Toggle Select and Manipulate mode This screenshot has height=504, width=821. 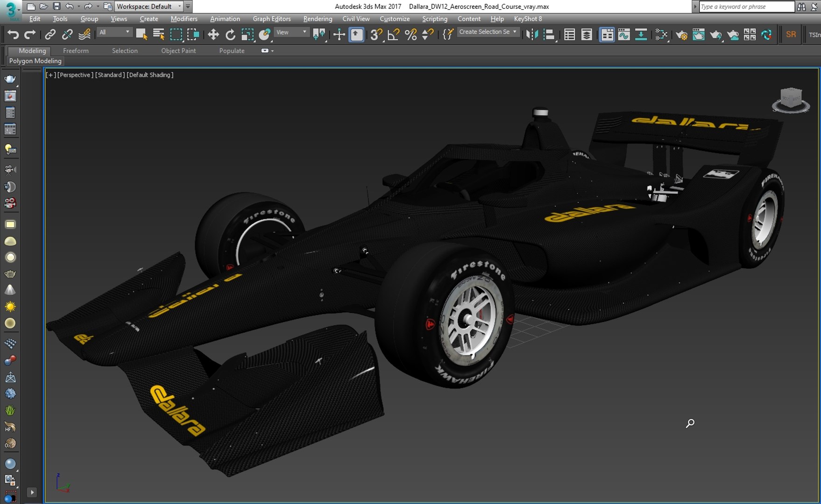coord(339,35)
